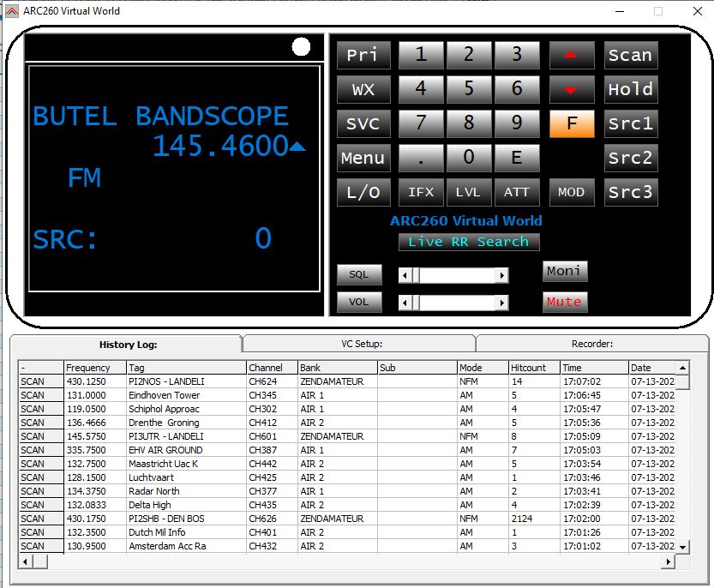714x588 pixels.
Task: Click keypad digit 3
Action: click(517, 55)
